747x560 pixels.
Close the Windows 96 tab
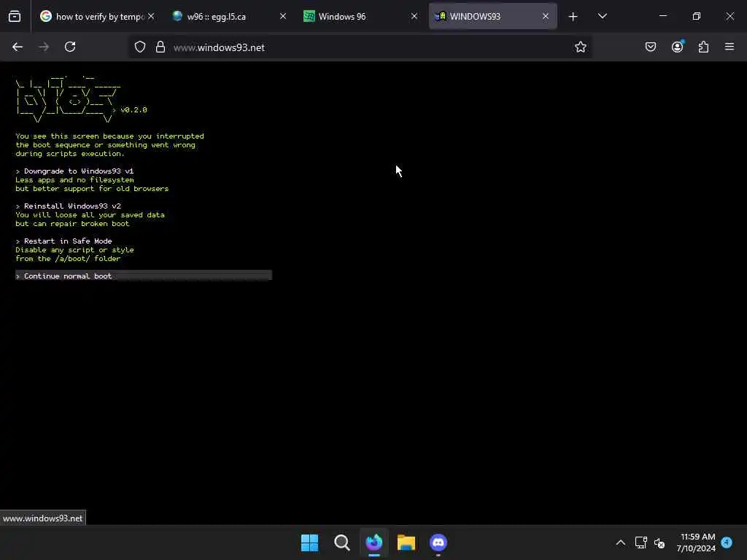(x=414, y=16)
